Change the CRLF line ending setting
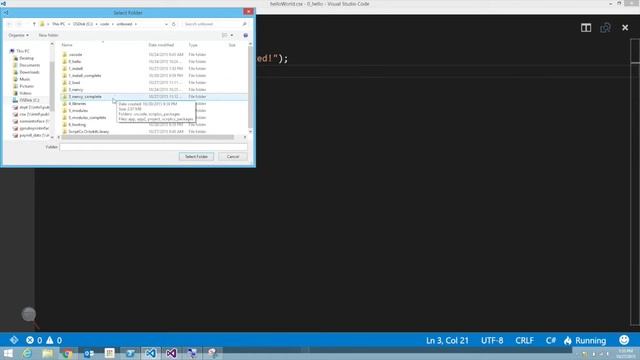The height and width of the screenshot is (360, 640). [524, 340]
